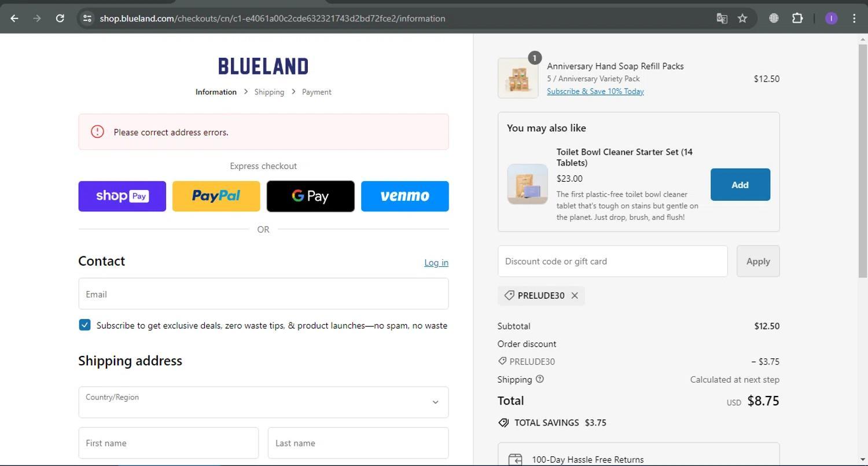Uncheck the subscribe to exclusive deals checkbox

(84, 325)
